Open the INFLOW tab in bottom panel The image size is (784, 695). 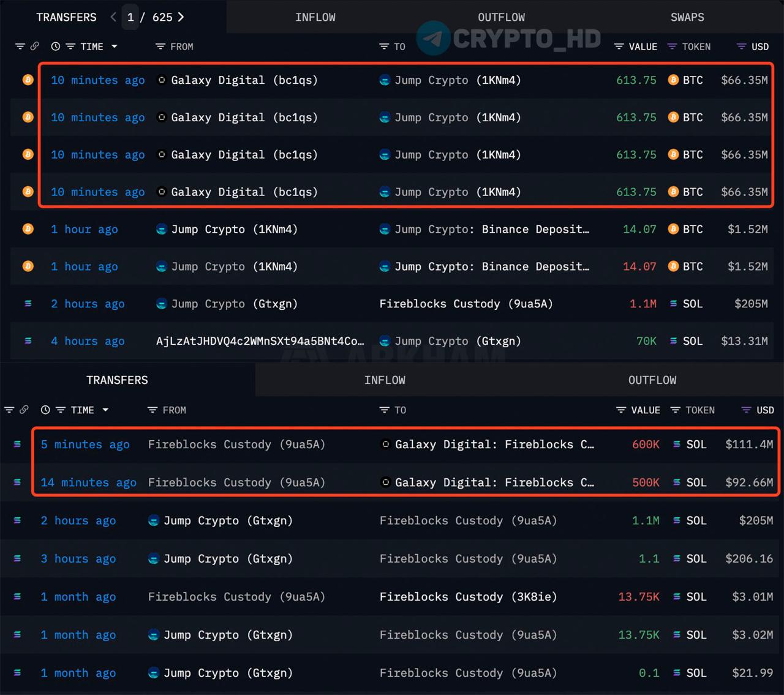point(385,380)
